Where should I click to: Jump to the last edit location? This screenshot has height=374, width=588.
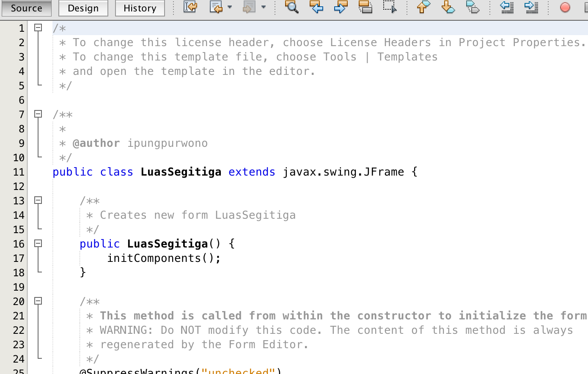(x=190, y=8)
